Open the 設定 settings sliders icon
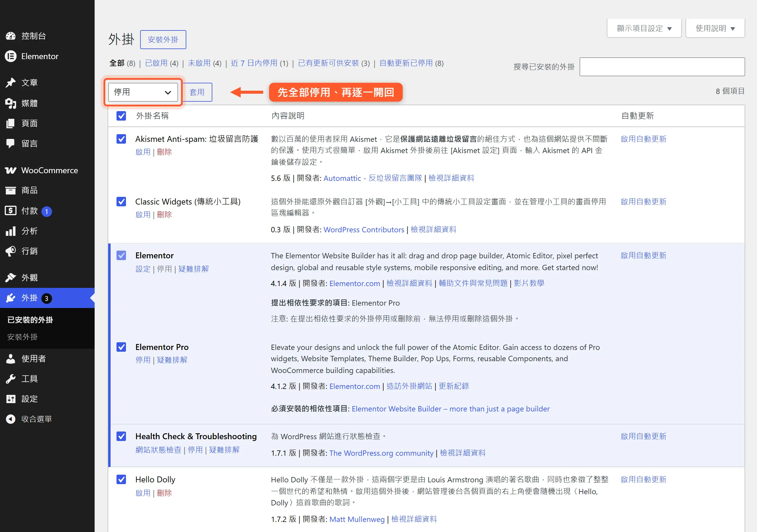 pyautogui.click(x=11, y=399)
